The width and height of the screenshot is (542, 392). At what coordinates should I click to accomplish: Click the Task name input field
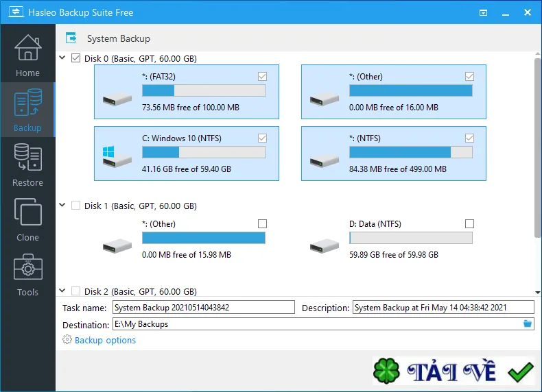(204, 307)
